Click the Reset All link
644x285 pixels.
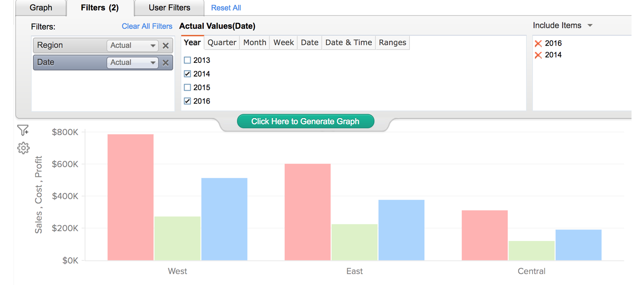point(226,8)
